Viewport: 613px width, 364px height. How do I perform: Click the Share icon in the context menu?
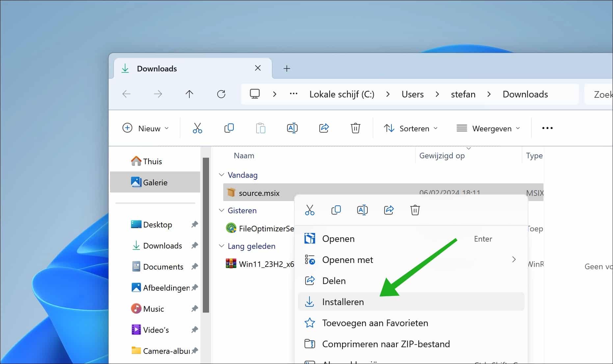coord(389,210)
